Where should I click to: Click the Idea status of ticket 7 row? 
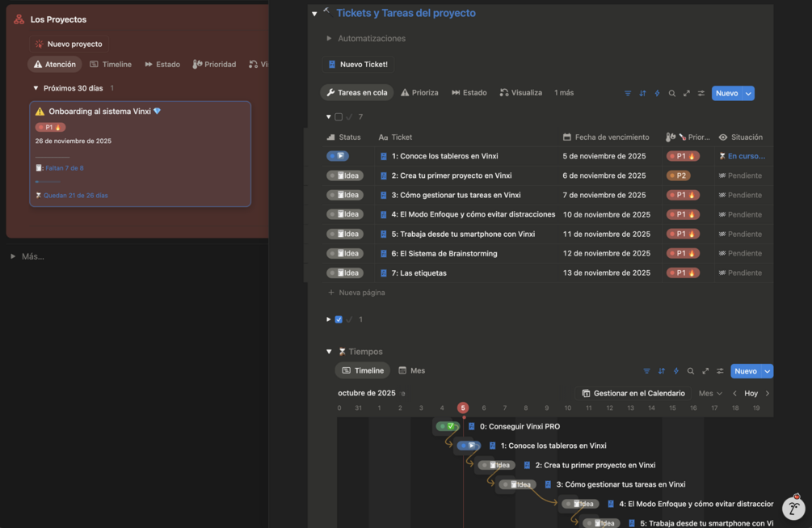pyautogui.click(x=345, y=273)
